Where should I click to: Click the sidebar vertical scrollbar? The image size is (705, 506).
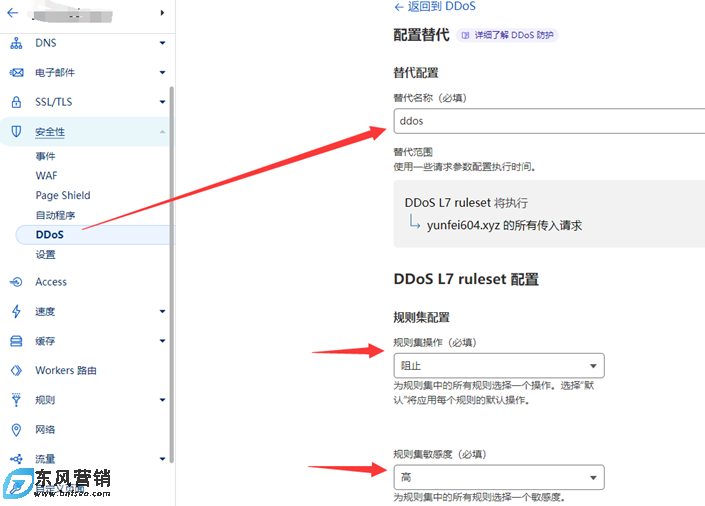click(x=171, y=274)
